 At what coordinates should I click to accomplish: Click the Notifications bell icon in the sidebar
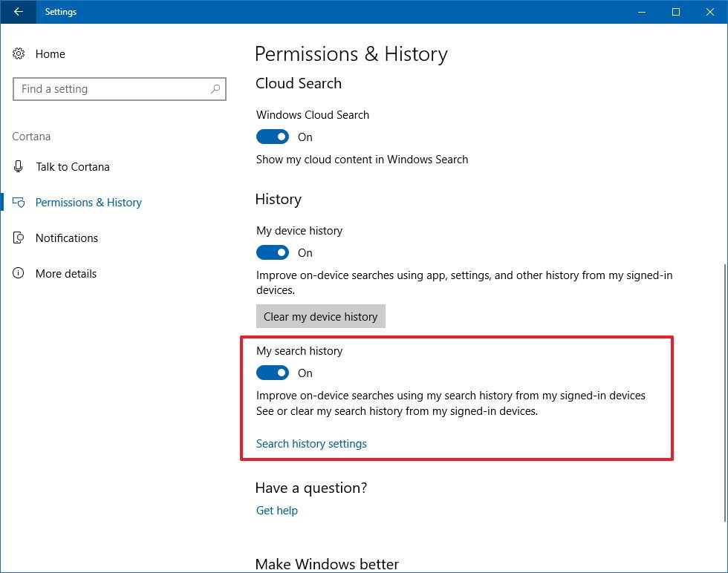(19, 238)
